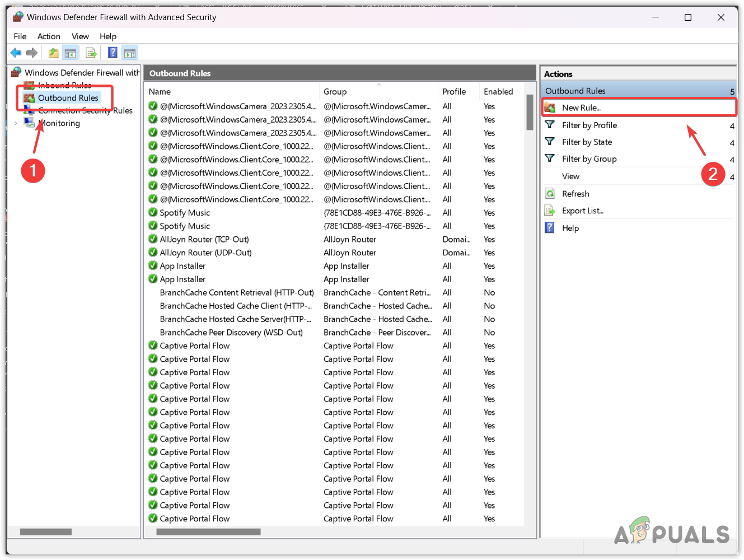Image resolution: width=744 pixels, height=560 pixels.
Task: Select Connection Security Rules in the tree
Action: point(85,110)
